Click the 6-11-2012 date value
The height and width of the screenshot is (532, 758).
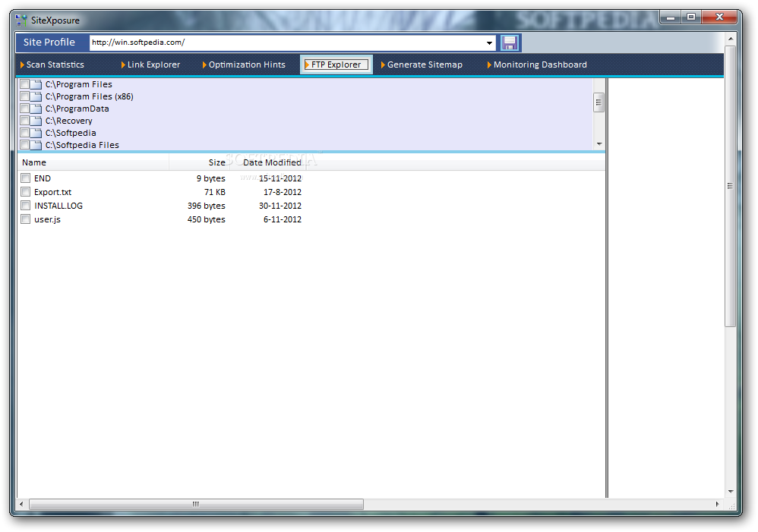(x=283, y=219)
